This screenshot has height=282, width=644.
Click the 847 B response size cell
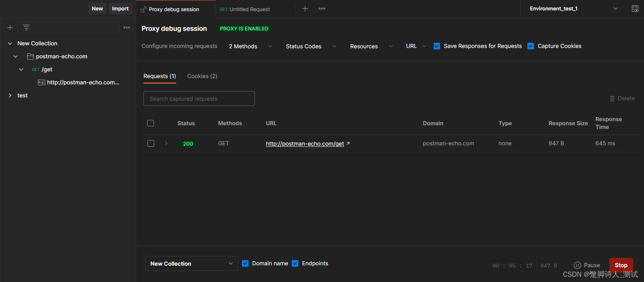click(x=556, y=143)
